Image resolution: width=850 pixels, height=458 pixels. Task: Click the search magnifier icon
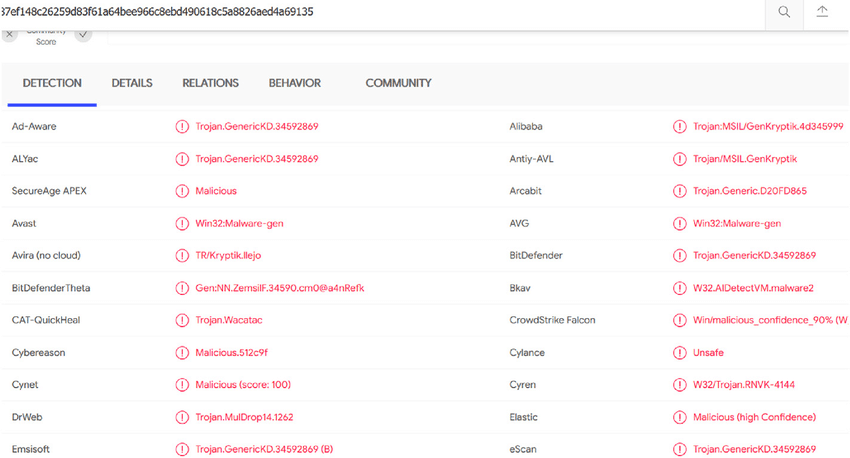pos(784,12)
